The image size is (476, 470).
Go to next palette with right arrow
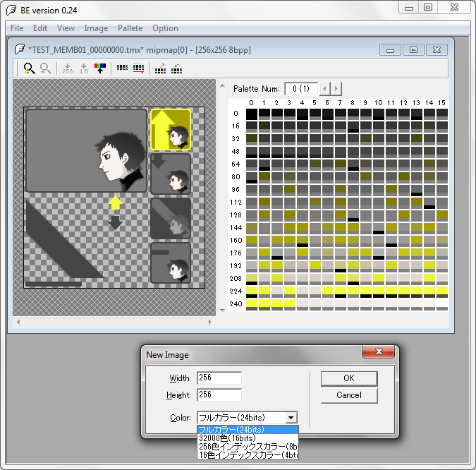pos(336,89)
